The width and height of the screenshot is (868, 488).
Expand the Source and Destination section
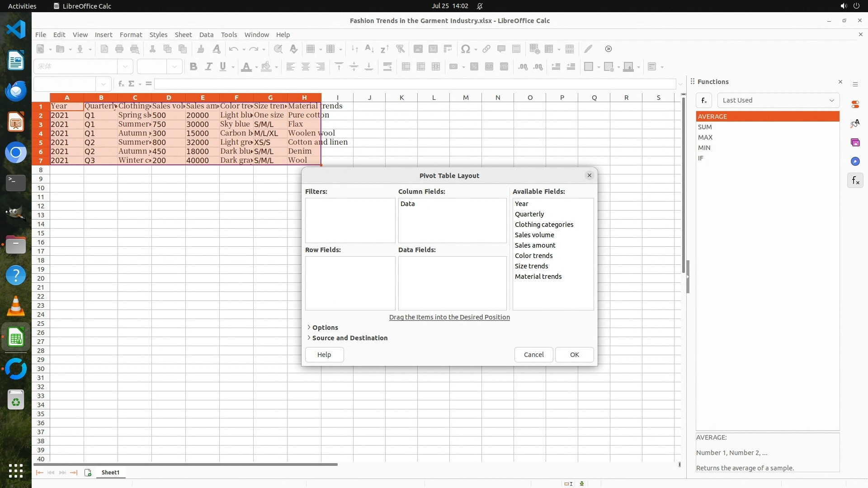(x=349, y=338)
